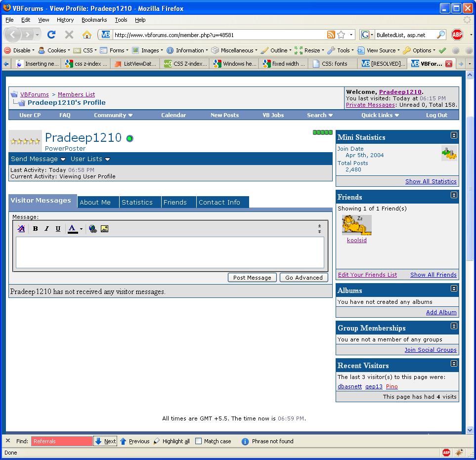Switch to the CSS: fonts browser tab
Viewport: 476px width, 460px height.
[x=334, y=64]
